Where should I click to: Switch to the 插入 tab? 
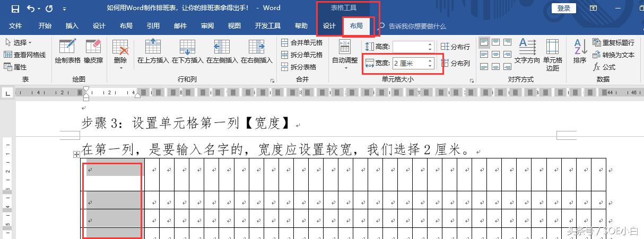coord(72,26)
